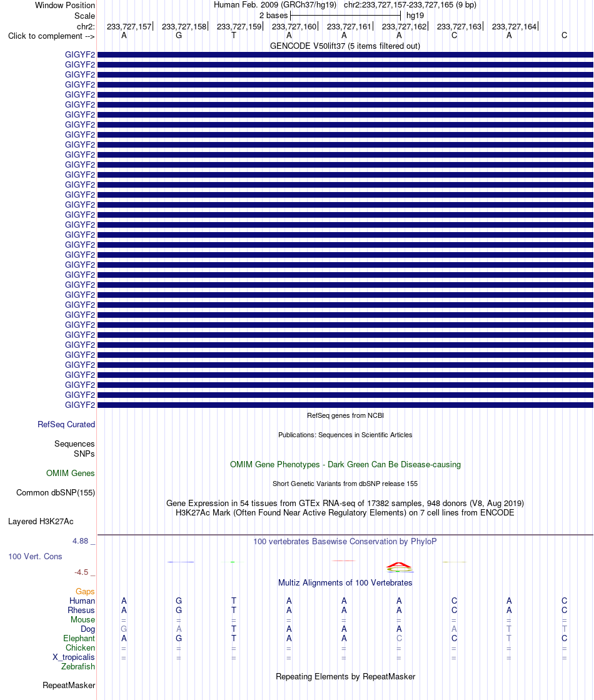Click the G base in the Human alignment row
This screenshot has height=700, width=594.
[178, 601]
